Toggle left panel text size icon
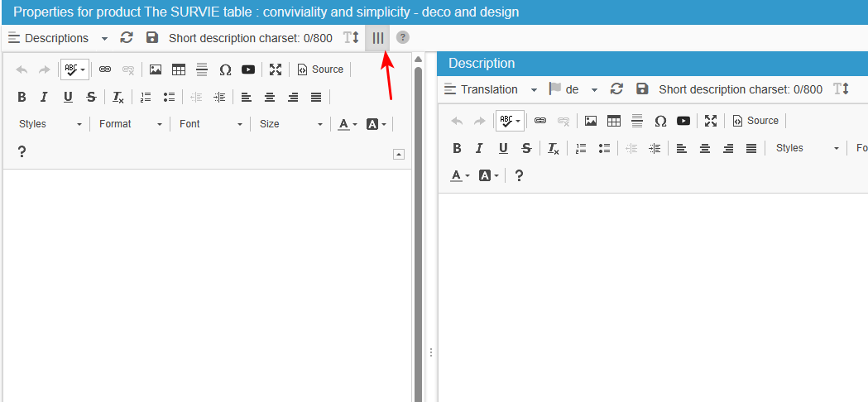This screenshot has width=868, height=402. click(x=351, y=38)
